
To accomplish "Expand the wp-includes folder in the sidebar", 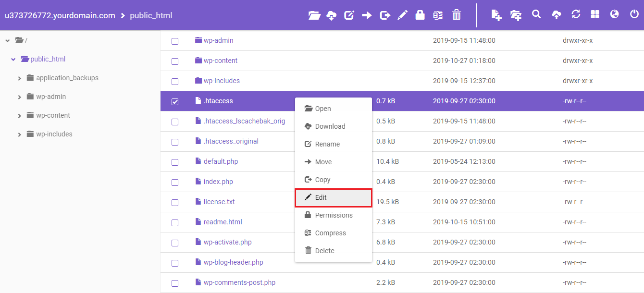I will click(x=20, y=134).
